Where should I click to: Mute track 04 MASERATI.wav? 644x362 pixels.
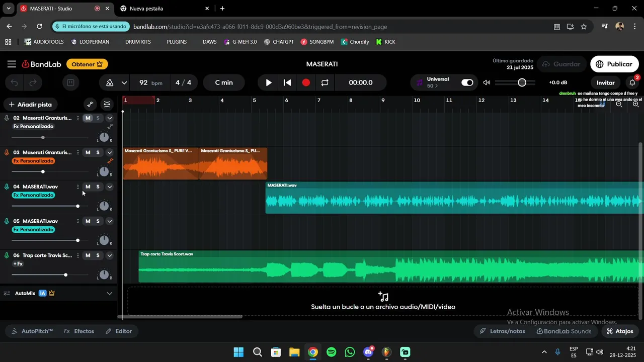[88, 187]
